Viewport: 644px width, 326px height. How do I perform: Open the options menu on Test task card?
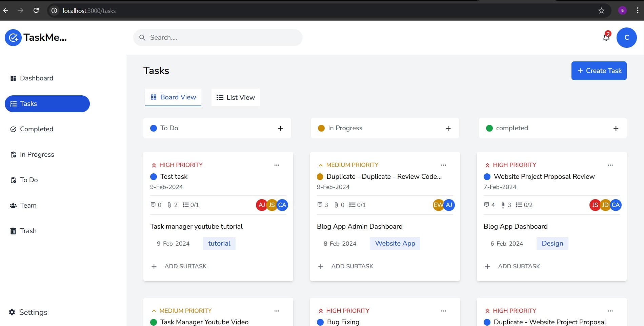coord(277,165)
